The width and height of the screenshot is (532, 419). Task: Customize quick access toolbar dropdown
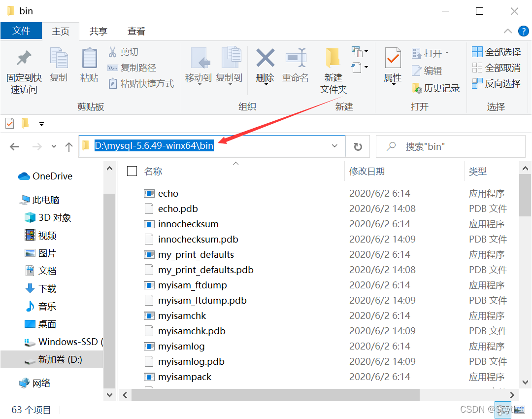(41, 124)
